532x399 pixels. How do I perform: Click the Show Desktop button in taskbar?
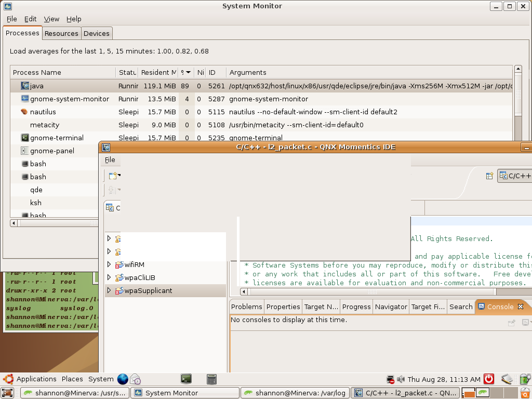click(7, 393)
